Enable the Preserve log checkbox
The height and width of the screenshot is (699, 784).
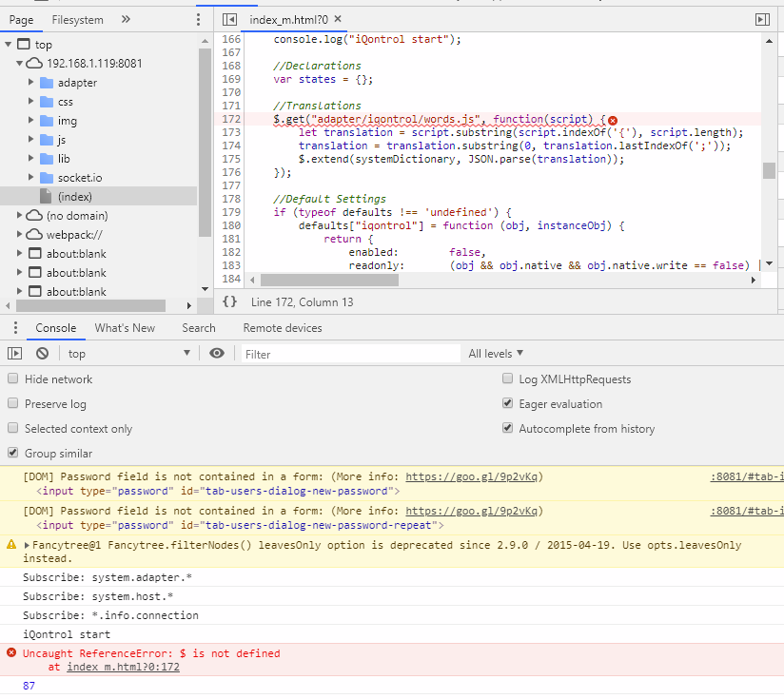pos(13,403)
